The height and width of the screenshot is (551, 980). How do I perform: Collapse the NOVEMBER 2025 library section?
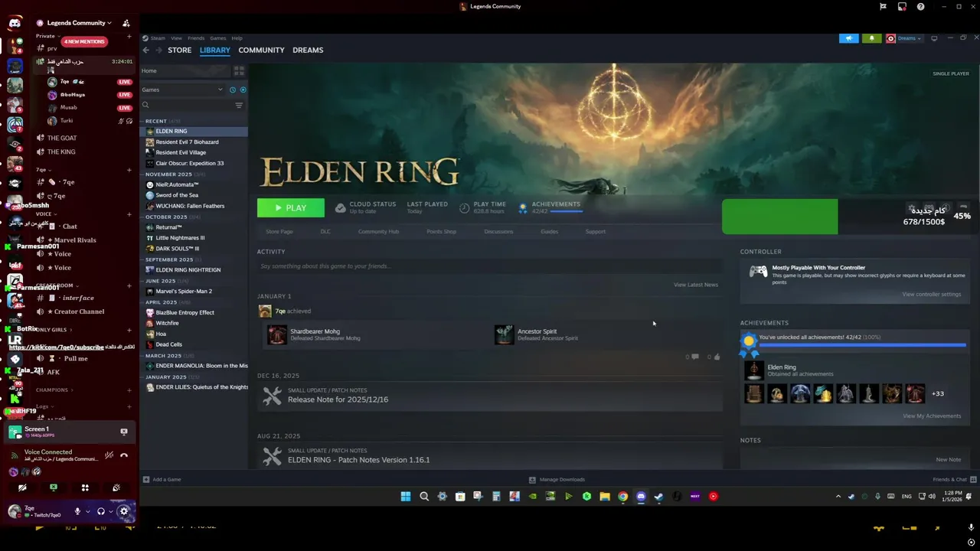(168, 174)
